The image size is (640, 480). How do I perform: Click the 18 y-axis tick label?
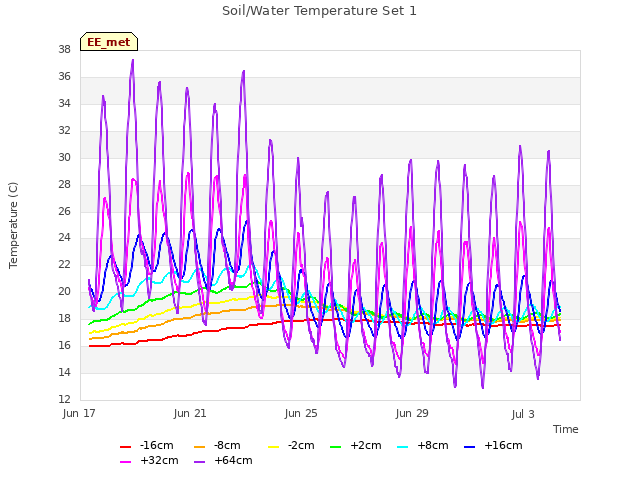(x=64, y=318)
